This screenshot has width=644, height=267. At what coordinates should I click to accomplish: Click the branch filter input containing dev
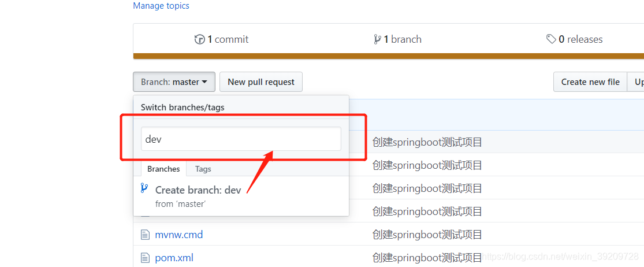(241, 139)
